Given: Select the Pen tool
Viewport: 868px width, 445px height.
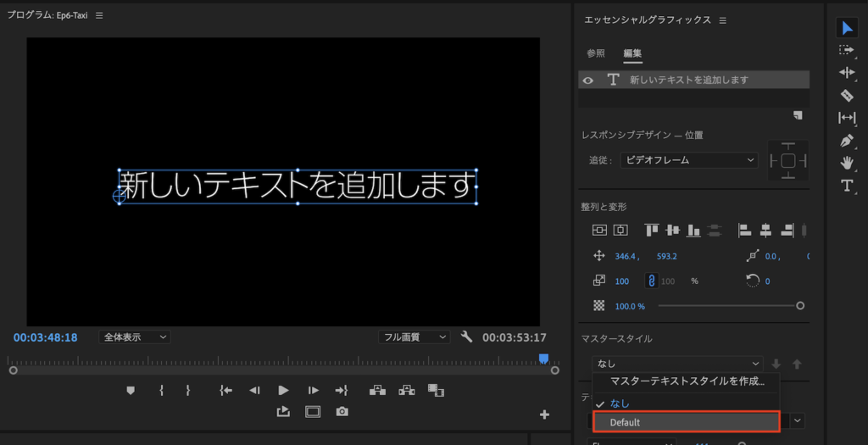Looking at the screenshot, I should pyautogui.click(x=847, y=141).
